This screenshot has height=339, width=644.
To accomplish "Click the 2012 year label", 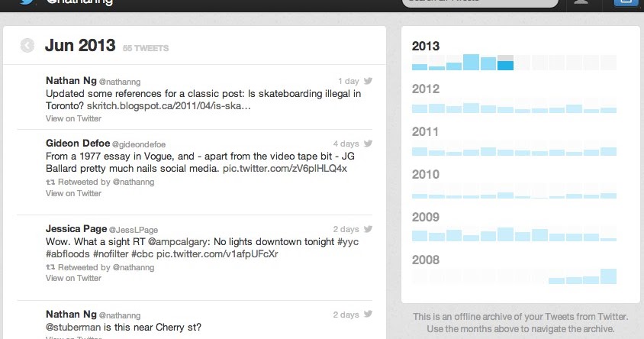I will pos(426,89).
